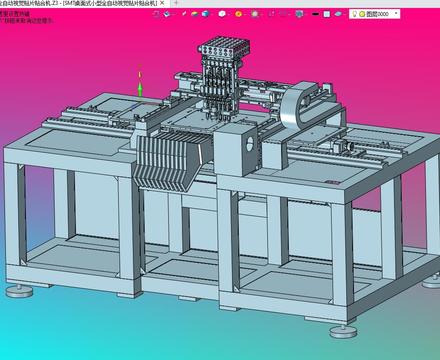Click the faint purple square toolbar icon
This screenshot has height=360, width=440.
(x=271, y=14)
